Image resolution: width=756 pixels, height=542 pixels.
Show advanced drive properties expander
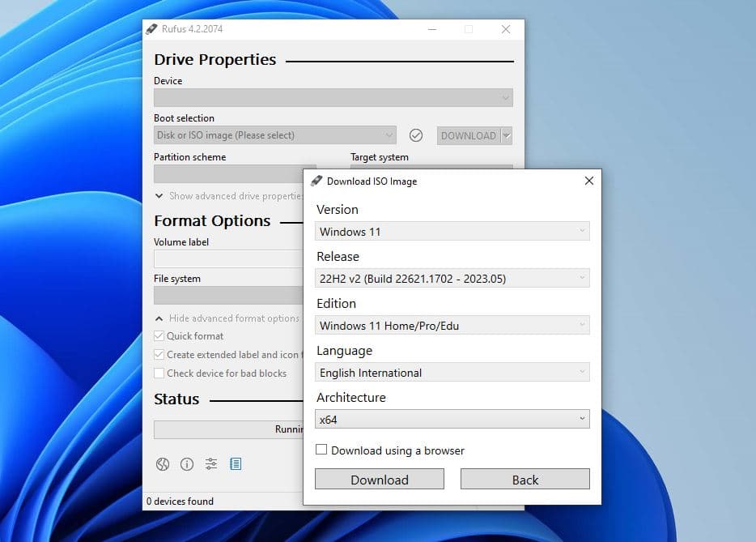[x=159, y=196]
